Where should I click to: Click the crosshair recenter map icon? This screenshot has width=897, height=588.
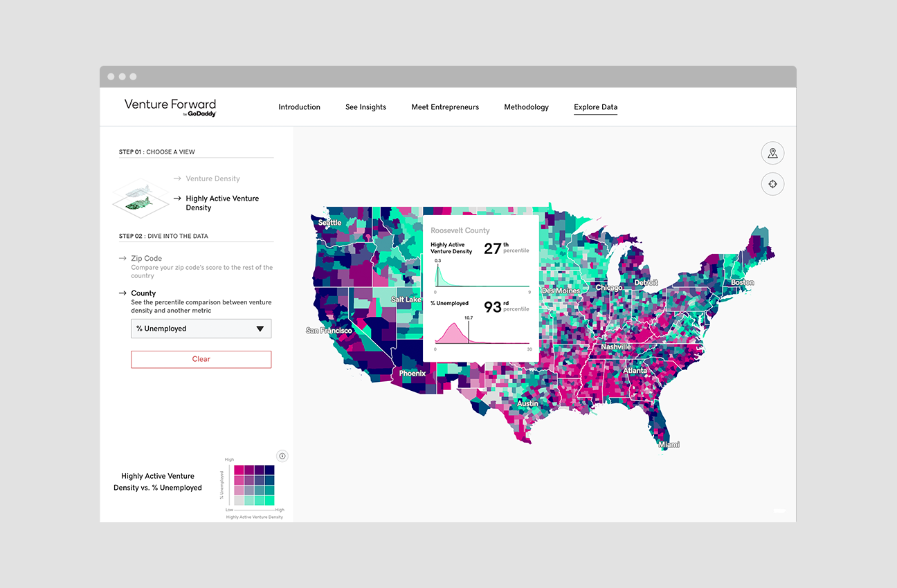click(x=772, y=184)
